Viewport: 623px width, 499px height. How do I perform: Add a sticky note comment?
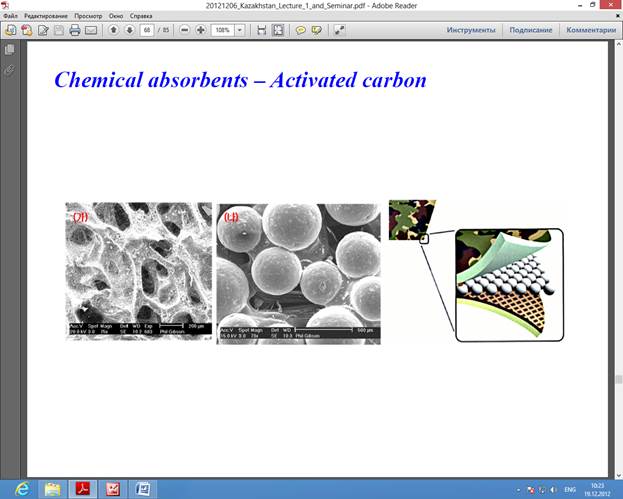pos(300,30)
